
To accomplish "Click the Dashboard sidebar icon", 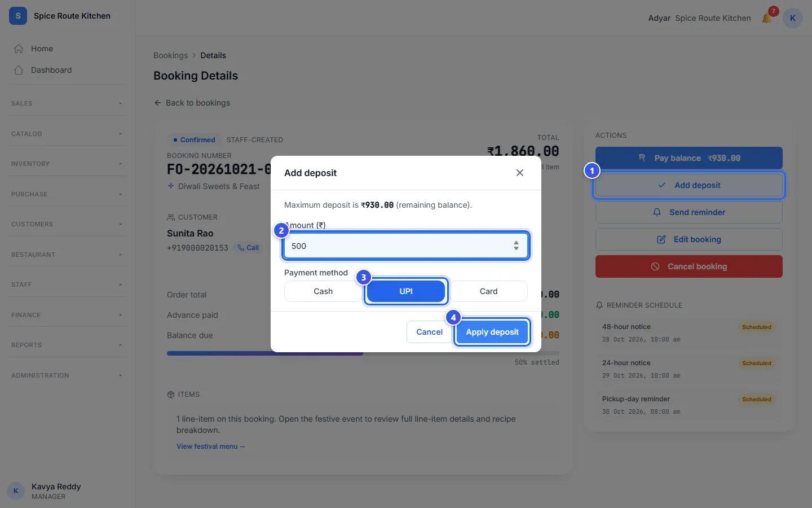I will coord(19,70).
